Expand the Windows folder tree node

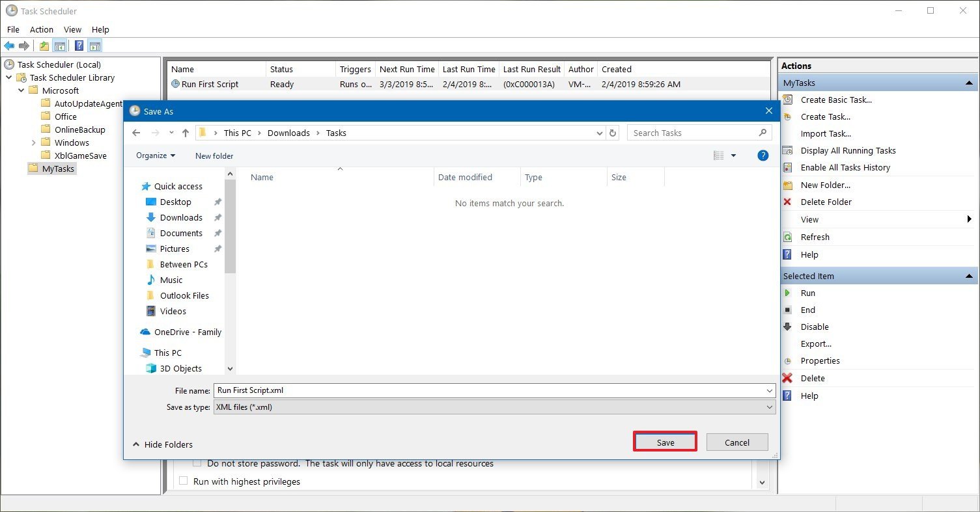(x=33, y=142)
